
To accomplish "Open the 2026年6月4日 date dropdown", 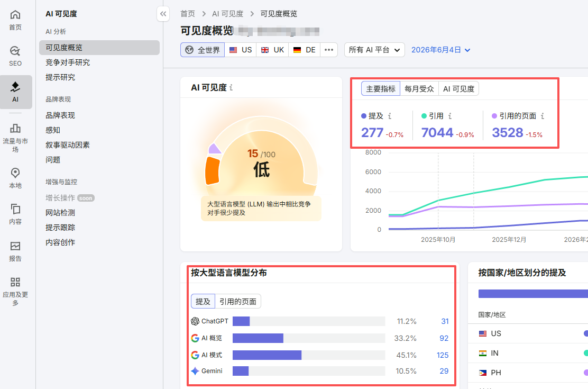I will (440, 50).
